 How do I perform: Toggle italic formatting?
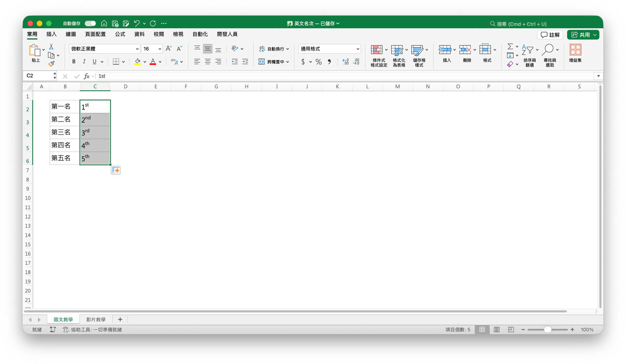click(x=84, y=62)
